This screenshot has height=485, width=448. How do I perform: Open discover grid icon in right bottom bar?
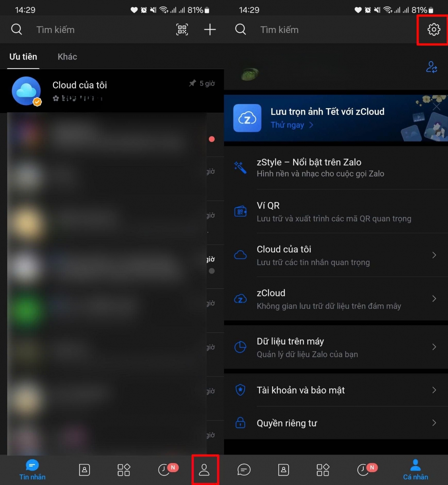tap(323, 470)
